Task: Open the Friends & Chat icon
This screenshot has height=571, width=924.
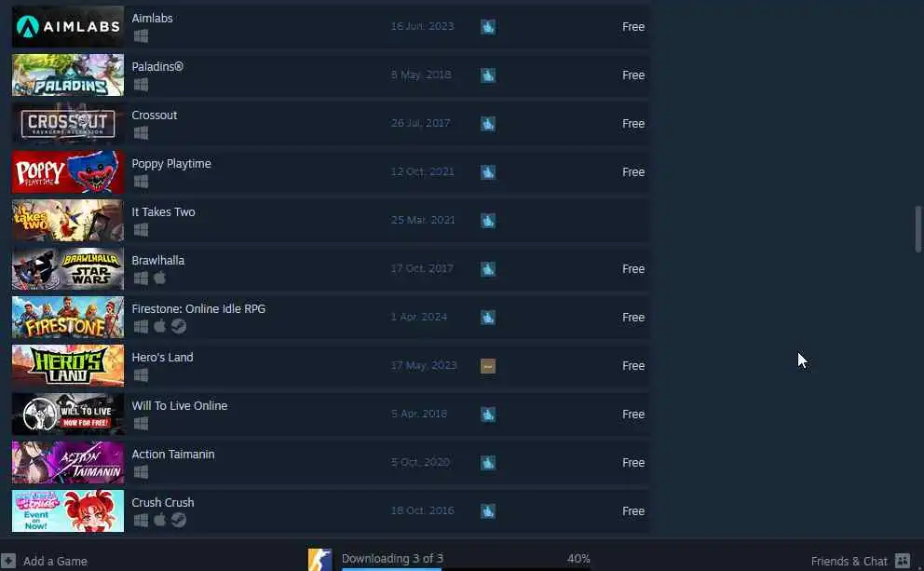Action: 903,561
